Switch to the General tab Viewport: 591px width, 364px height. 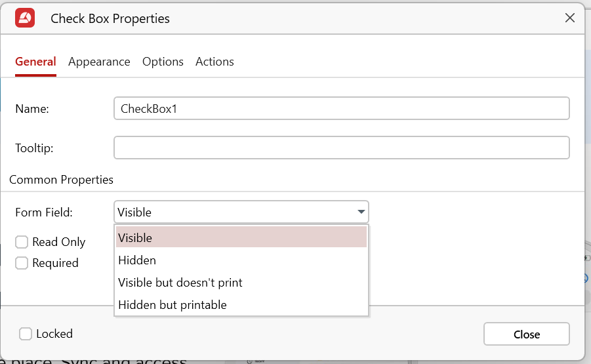(x=35, y=62)
